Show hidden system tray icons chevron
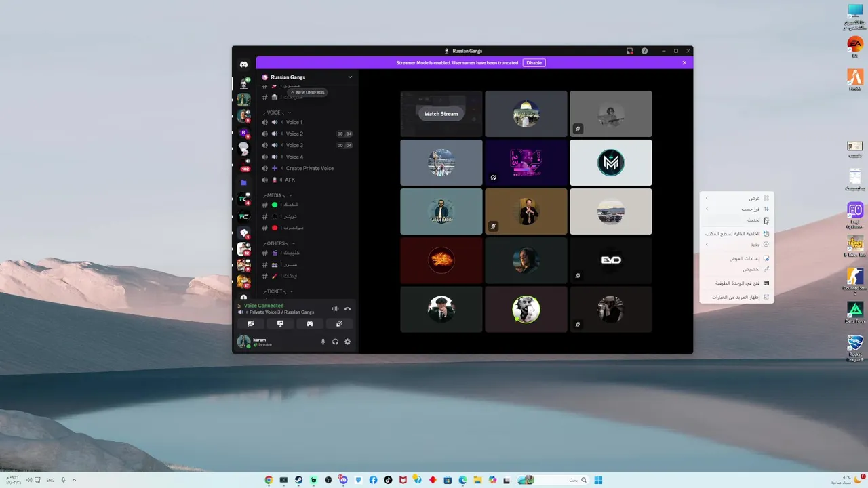Screen dimensions: 868x488 point(74,480)
